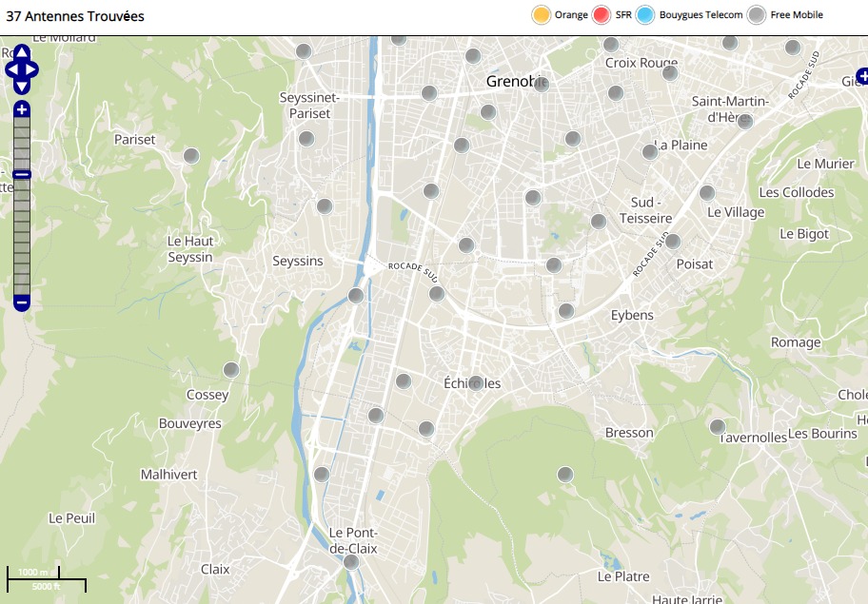Enable the Bouygues Telecom filter

(645, 15)
